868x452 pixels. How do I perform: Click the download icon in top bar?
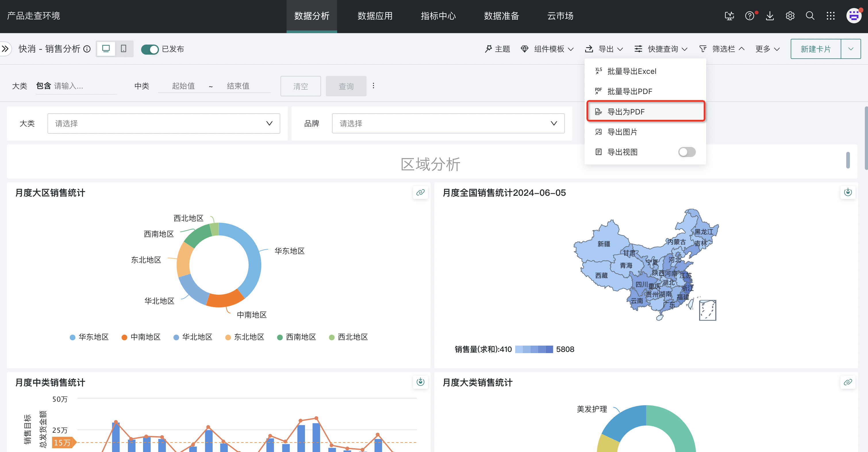point(770,16)
